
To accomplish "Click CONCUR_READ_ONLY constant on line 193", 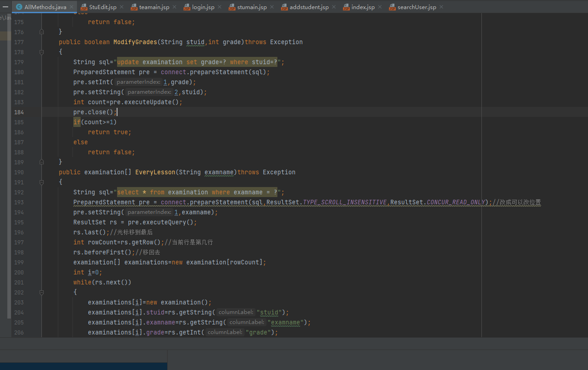I will (456, 202).
